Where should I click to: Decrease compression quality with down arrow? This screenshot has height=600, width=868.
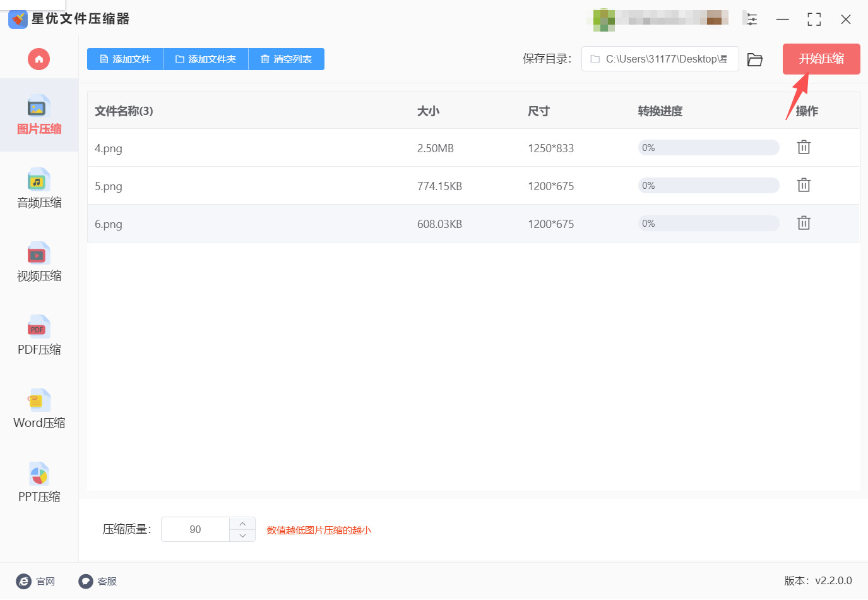click(x=242, y=536)
